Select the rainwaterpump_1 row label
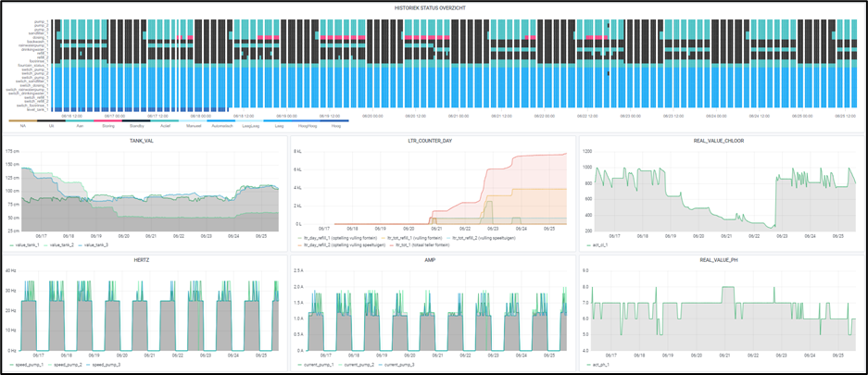 (x=33, y=45)
